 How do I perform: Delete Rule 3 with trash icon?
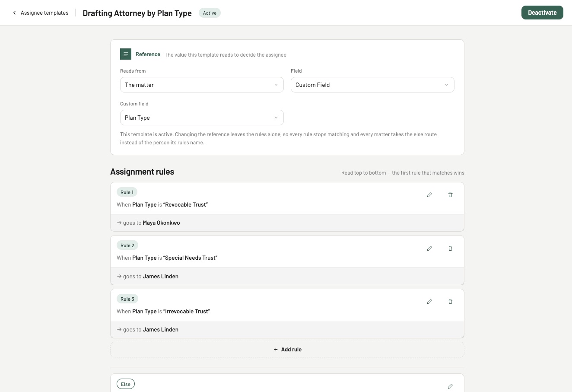450,302
